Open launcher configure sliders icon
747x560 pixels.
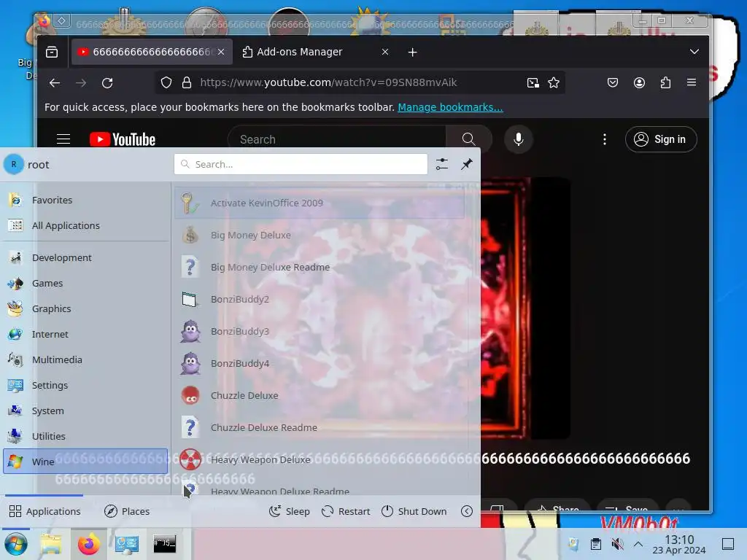point(441,164)
